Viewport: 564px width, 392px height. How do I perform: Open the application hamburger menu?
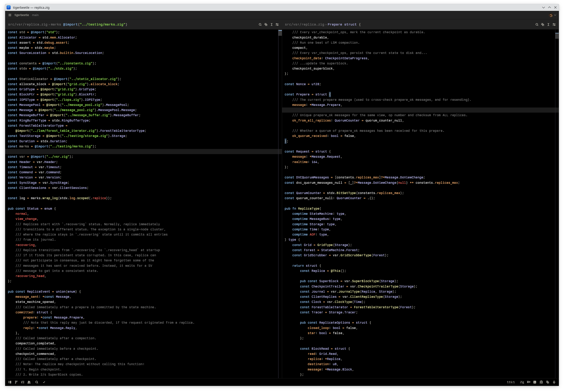(10, 15)
